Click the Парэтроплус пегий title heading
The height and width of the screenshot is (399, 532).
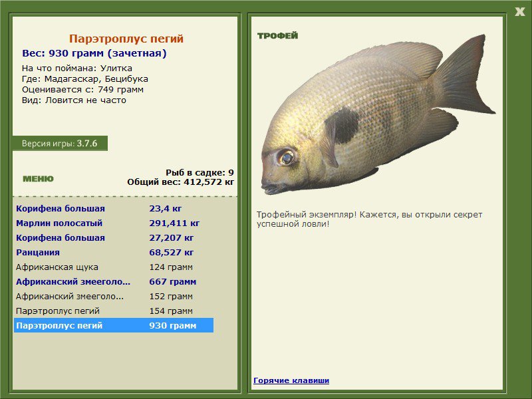pos(126,39)
